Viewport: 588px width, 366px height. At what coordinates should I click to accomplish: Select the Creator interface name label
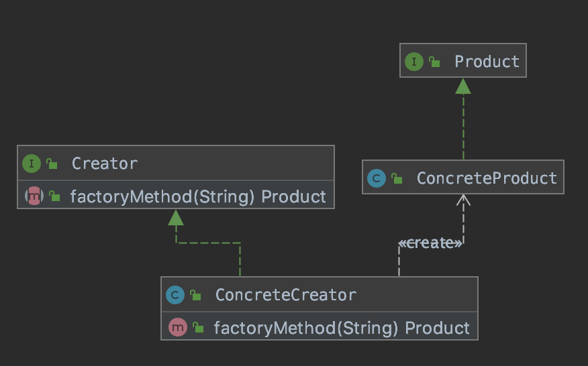(x=104, y=164)
